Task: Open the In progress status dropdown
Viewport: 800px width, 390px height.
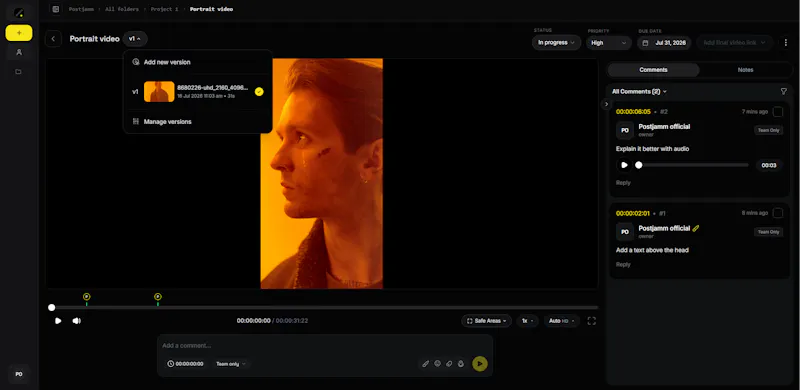Action: (556, 43)
